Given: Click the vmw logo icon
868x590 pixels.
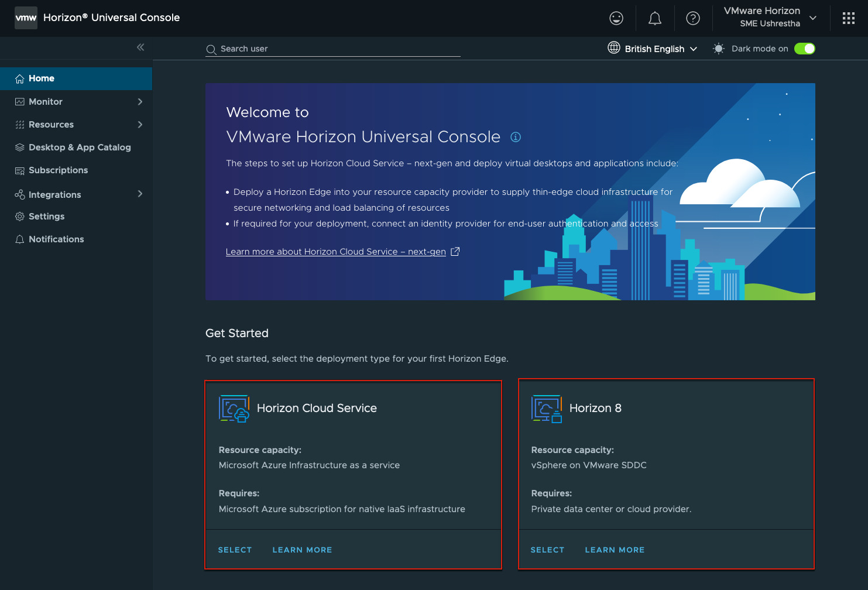Looking at the screenshot, I should point(26,18).
